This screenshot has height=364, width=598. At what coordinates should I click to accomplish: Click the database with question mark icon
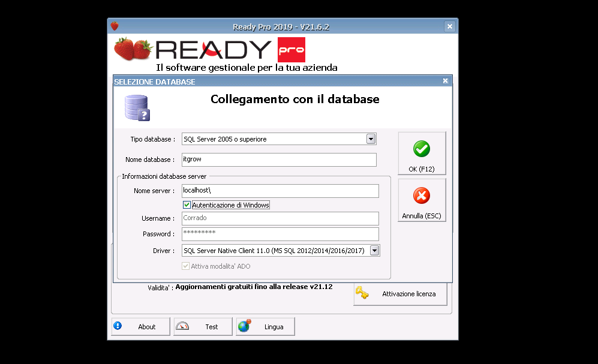pos(137,108)
